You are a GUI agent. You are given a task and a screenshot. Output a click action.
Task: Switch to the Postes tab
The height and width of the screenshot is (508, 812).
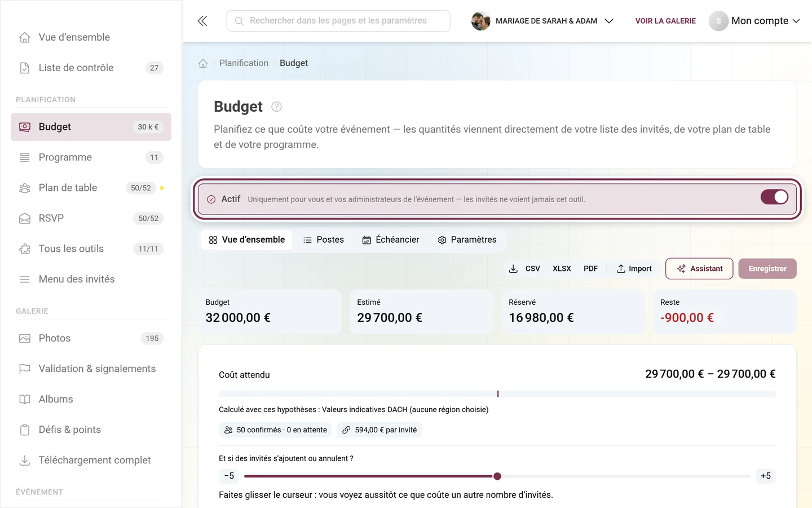(324, 240)
